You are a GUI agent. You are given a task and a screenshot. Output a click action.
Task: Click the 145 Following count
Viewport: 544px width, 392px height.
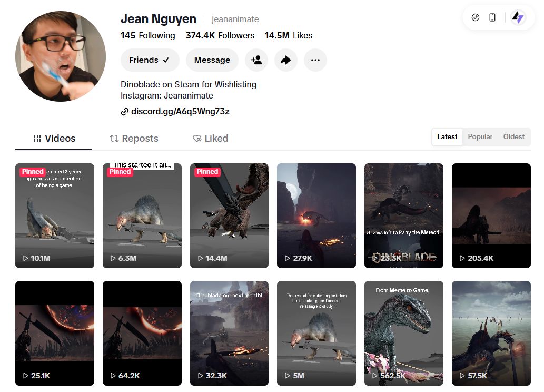148,35
